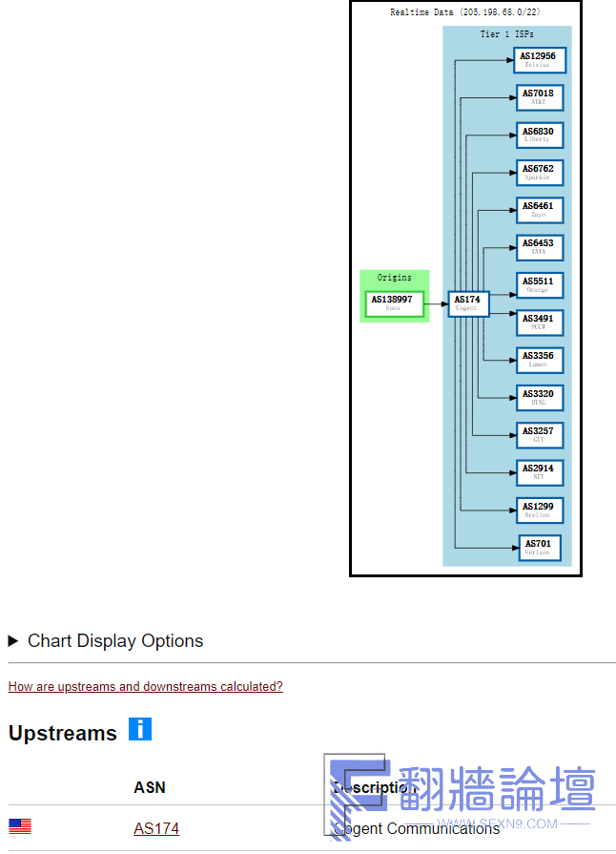Screen dimensions: 616x854
Task: Click the AS174 Cogent node in chart
Action: click(x=468, y=303)
